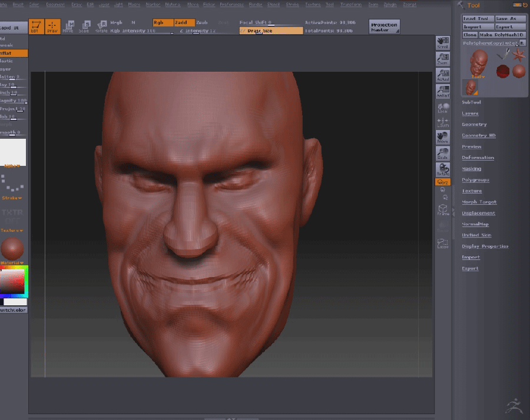Click the ZBrush logo icon
The height and width of the screenshot is (420, 530).
point(514,406)
